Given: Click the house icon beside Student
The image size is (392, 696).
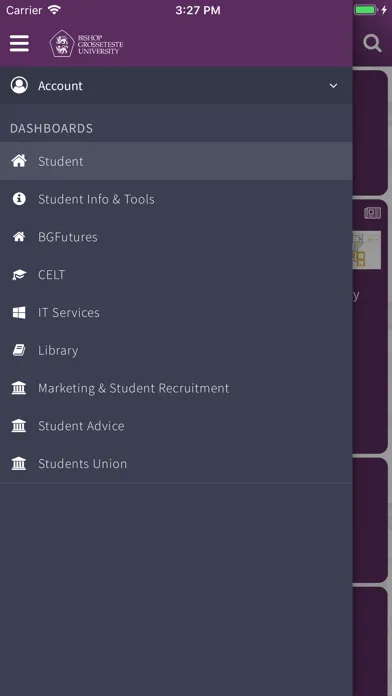Looking at the screenshot, I should 19,161.
